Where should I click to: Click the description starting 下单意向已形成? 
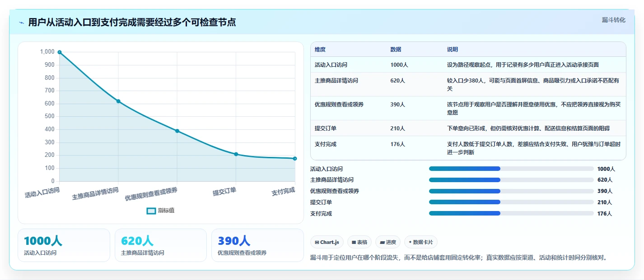[x=528, y=129]
